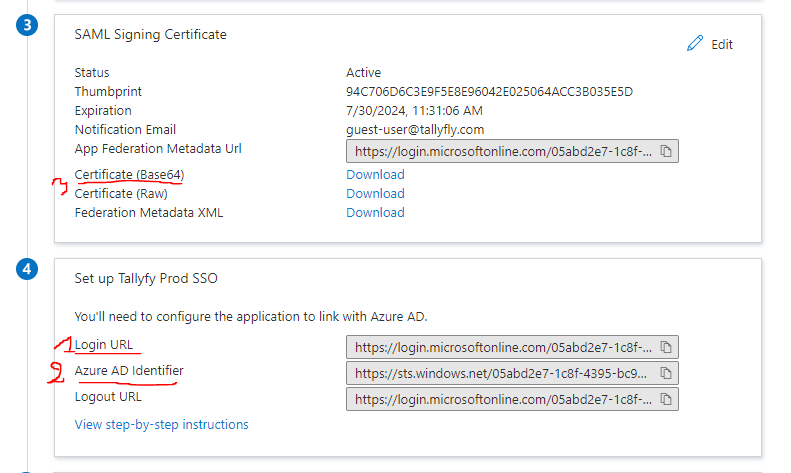Click the Federation Metadata XML label
Image resolution: width=791 pixels, height=473 pixels.
click(149, 213)
